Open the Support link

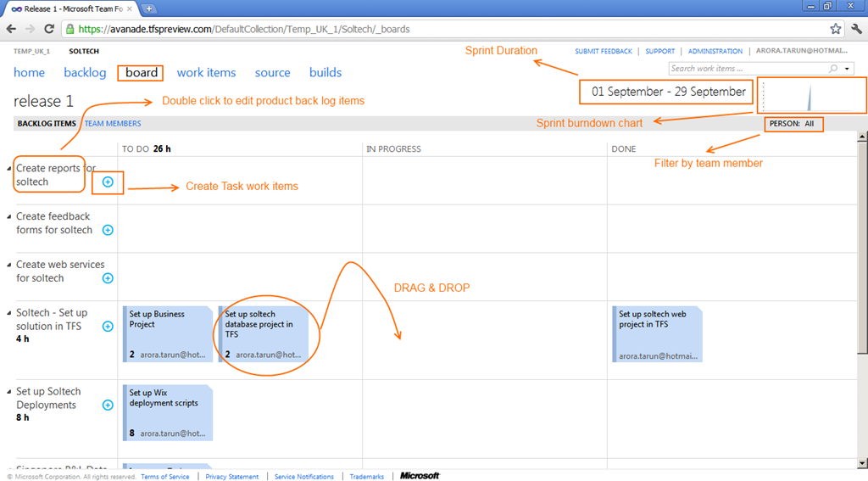(659, 51)
